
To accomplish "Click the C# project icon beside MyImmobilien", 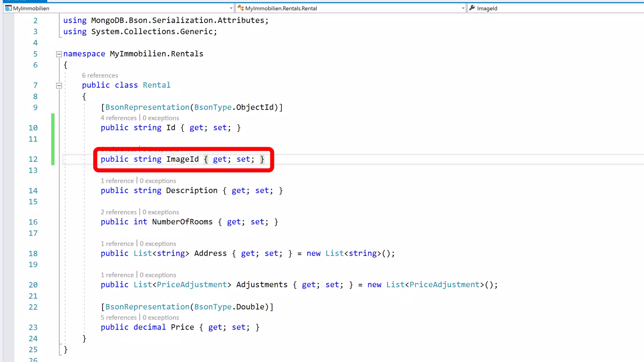I will point(8,8).
